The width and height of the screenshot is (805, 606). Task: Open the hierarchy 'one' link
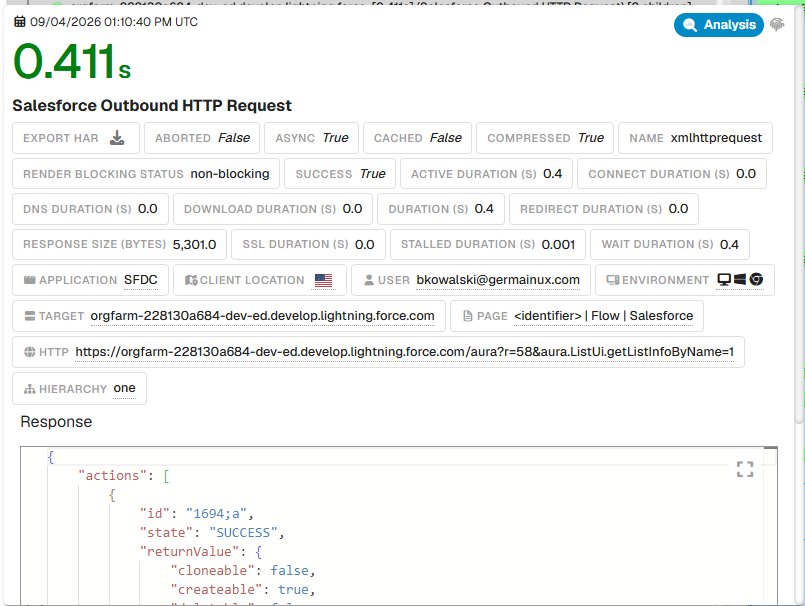tap(124, 388)
